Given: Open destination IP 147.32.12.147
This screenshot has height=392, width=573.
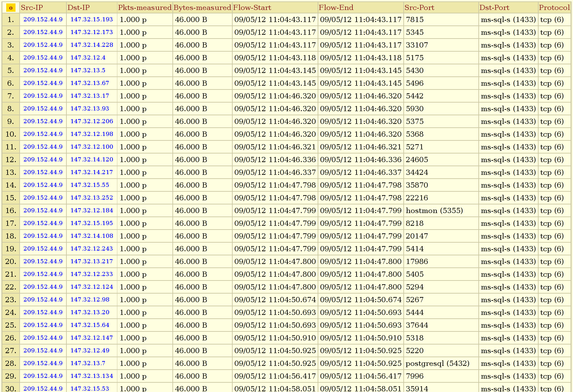Looking at the screenshot, I should 92,338.
